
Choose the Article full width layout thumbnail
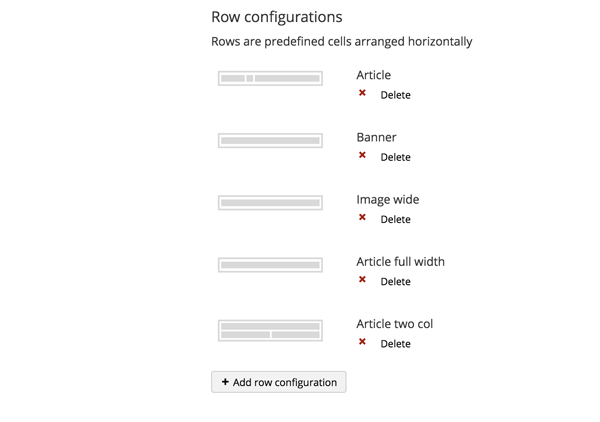[x=270, y=265]
